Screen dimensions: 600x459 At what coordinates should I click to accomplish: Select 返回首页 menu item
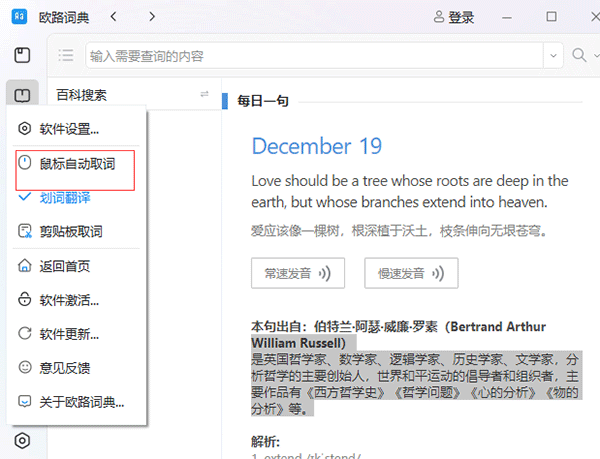click(x=65, y=266)
